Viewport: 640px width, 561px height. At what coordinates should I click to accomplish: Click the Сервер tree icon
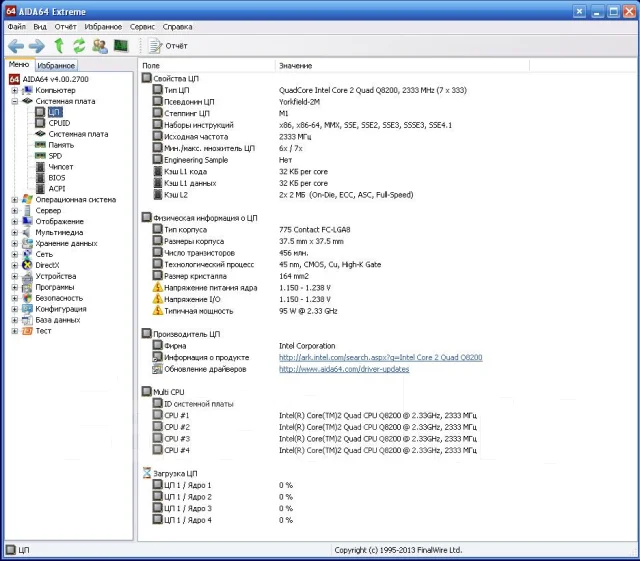27,210
